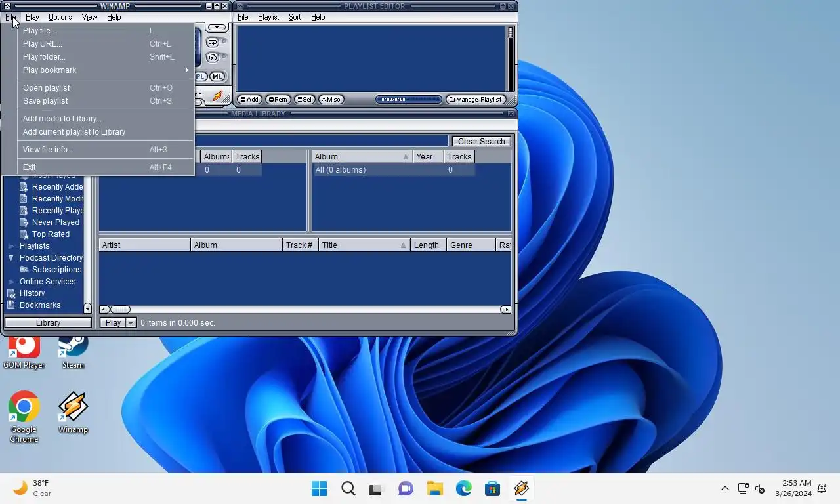Choose Add current playlist to Library
This screenshot has height=504, width=840.
point(106,132)
